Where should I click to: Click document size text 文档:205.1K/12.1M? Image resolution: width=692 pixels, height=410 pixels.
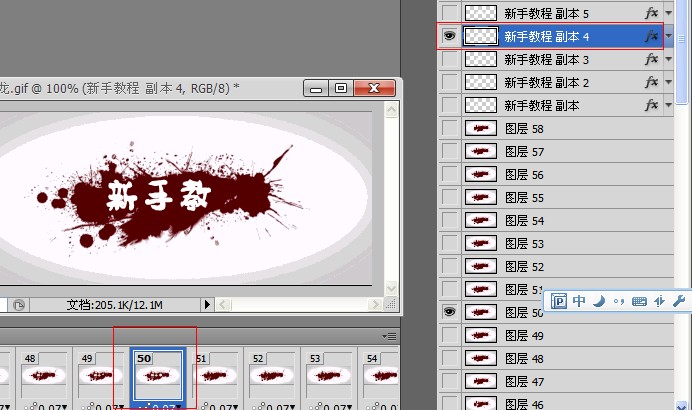click(x=114, y=305)
